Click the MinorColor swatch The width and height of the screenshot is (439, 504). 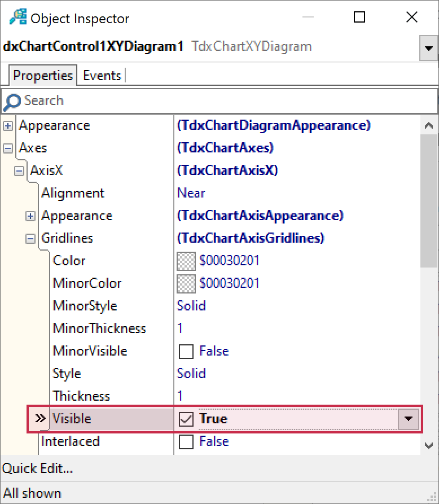click(186, 284)
